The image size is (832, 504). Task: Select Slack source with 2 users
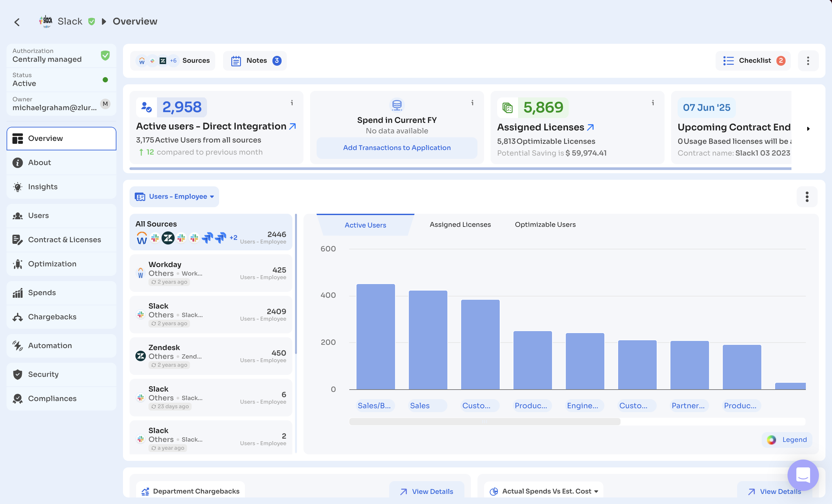(211, 438)
